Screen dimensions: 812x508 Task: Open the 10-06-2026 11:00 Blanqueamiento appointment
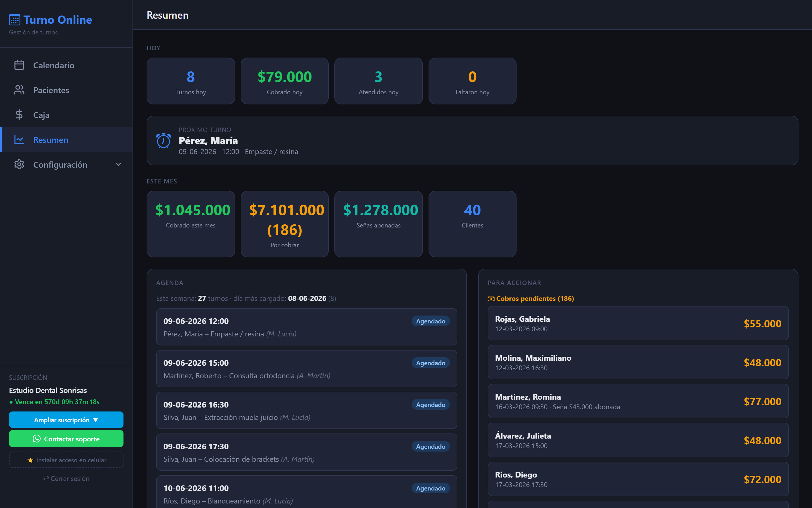307,492
